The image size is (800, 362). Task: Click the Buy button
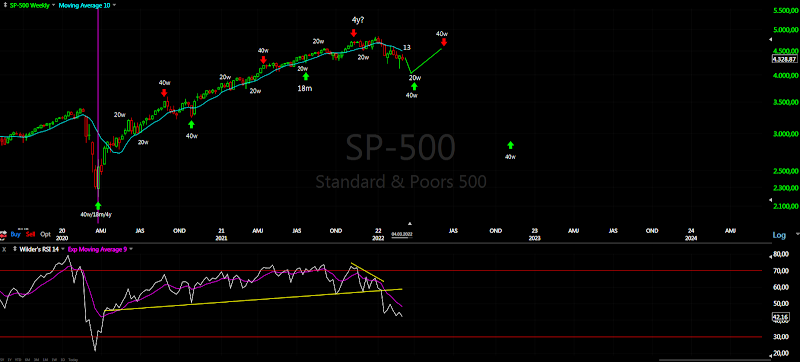tap(16, 234)
